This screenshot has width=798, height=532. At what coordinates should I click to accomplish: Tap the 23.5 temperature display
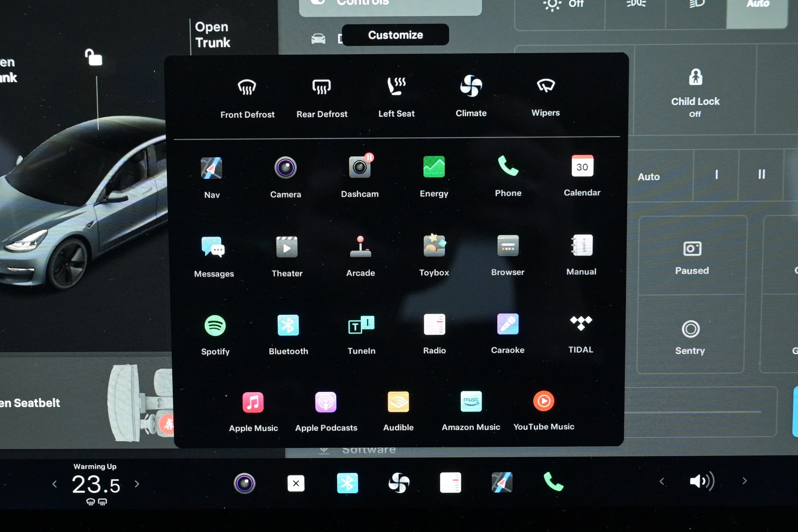[x=96, y=484]
